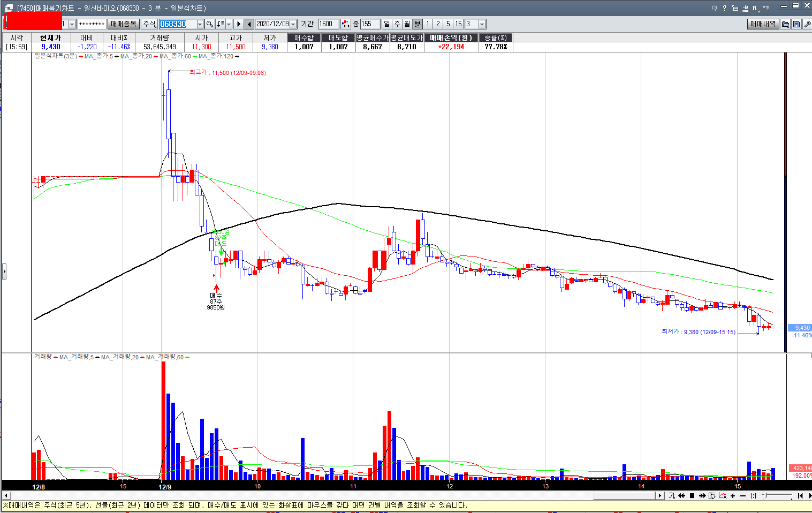Click the R icon in title bar
The image size is (812, 513).
click(x=755, y=8)
